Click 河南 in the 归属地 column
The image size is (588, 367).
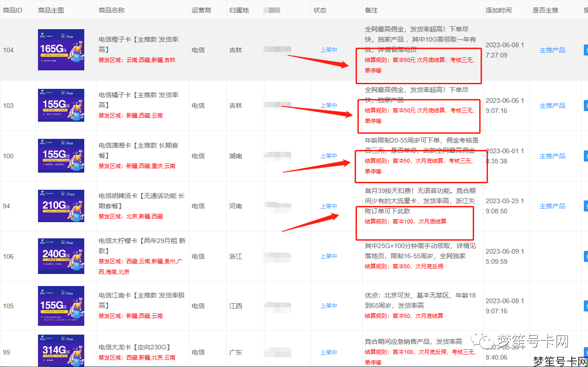pos(236,206)
